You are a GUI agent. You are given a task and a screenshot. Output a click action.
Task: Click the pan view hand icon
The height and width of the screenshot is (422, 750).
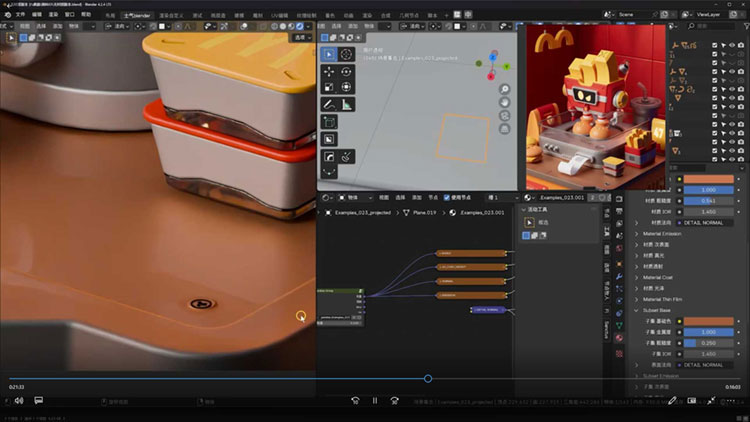click(505, 103)
